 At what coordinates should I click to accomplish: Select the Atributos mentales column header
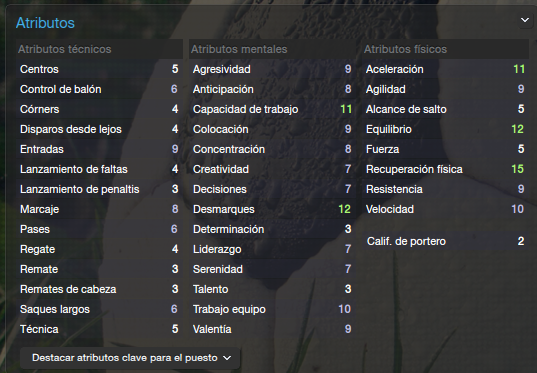click(x=272, y=49)
